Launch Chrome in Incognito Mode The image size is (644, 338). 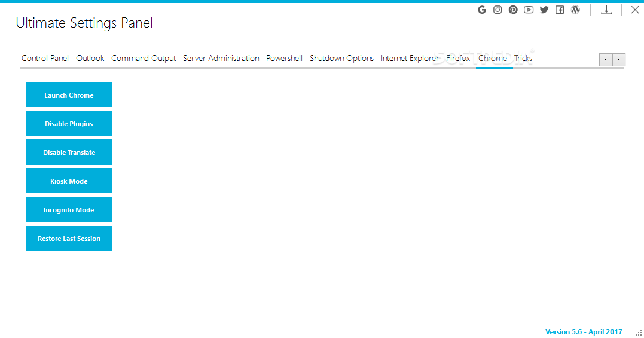coord(69,210)
